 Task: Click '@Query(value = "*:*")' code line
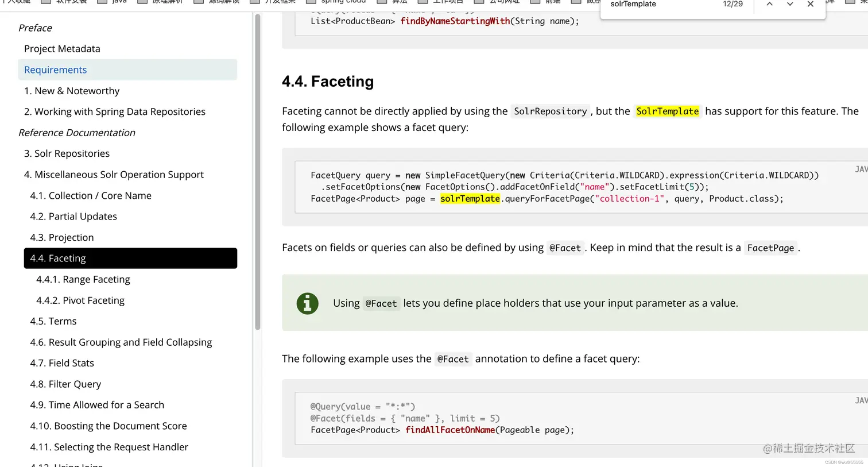point(363,407)
